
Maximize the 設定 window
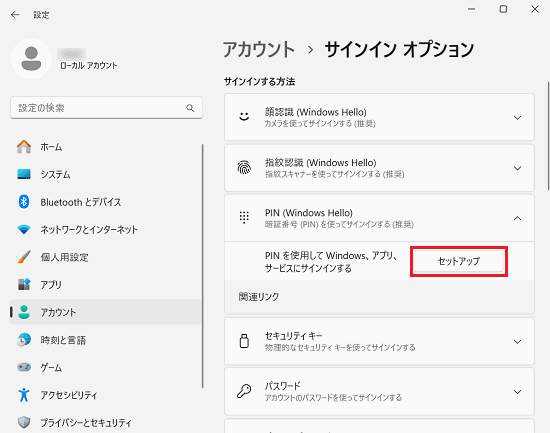pyautogui.click(x=503, y=9)
